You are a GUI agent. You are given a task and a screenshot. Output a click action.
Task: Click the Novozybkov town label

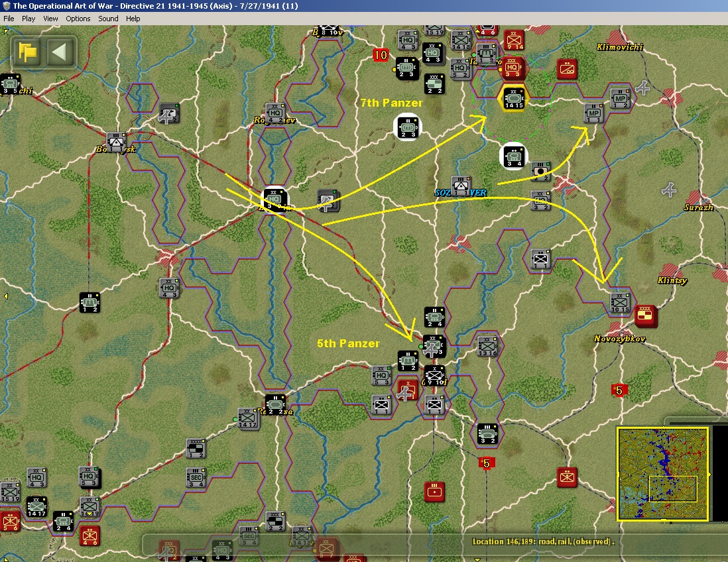[619, 338]
